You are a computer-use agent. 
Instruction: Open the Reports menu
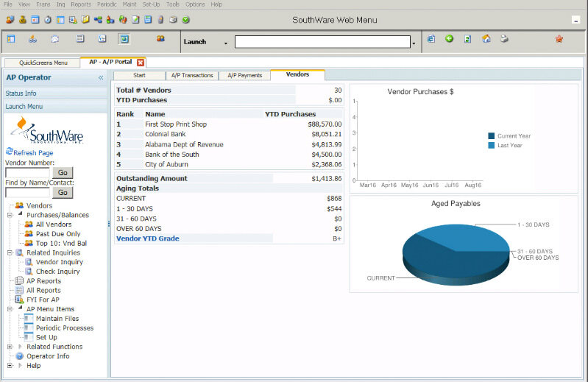coord(80,4)
